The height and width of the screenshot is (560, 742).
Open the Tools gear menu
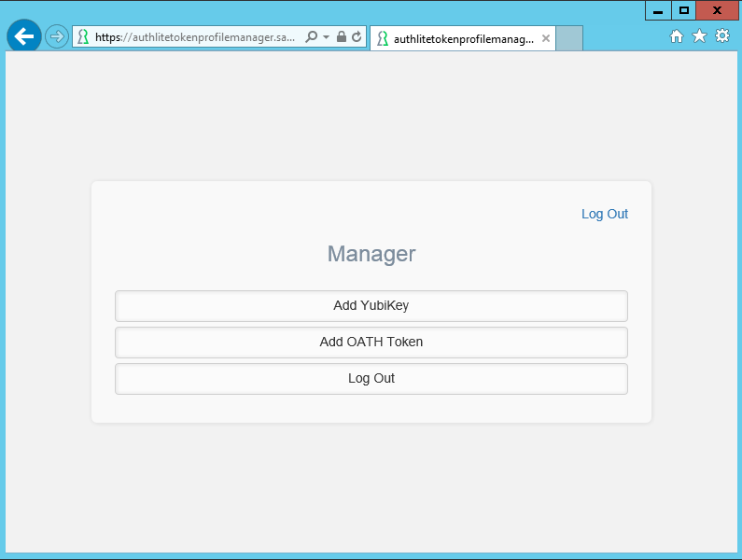click(722, 36)
